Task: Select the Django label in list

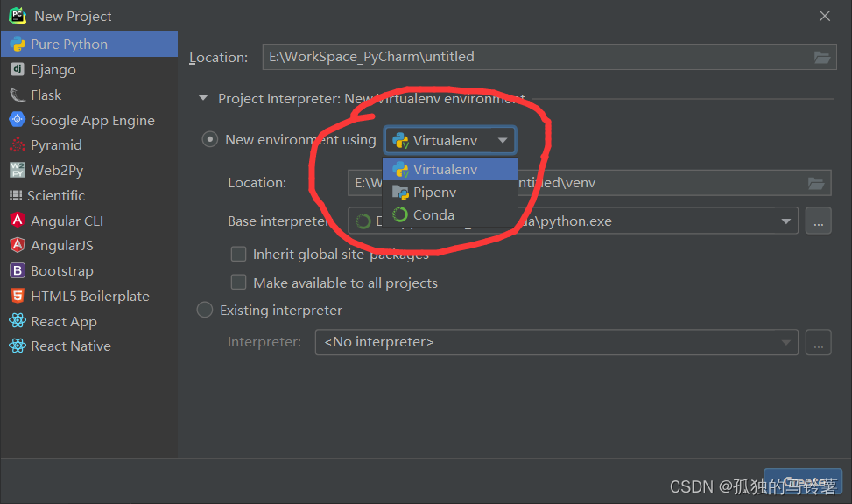Action: (53, 69)
